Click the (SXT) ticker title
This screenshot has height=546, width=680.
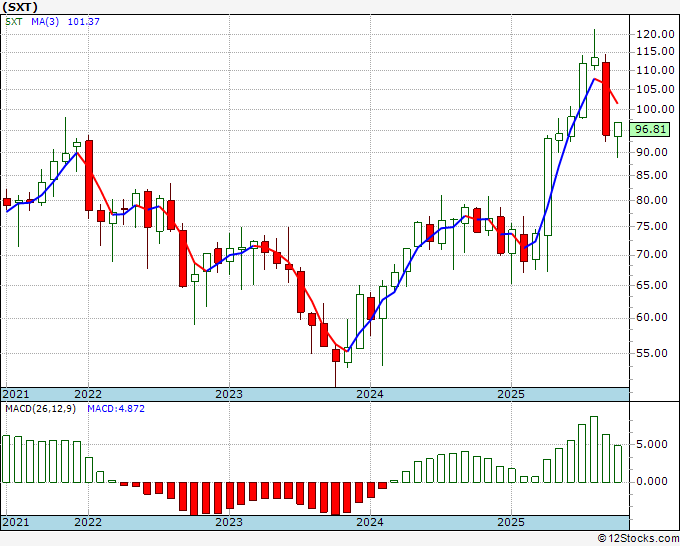click(20, 7)
